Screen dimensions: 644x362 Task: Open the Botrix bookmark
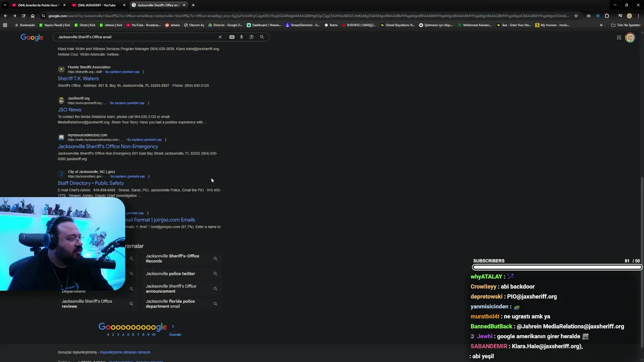click(x=331, y=25)
